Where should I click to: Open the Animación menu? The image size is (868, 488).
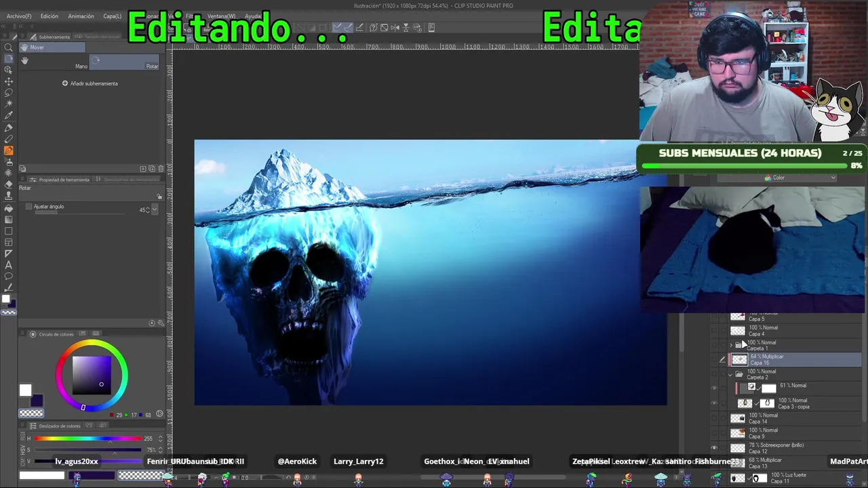tap(81, 16)
